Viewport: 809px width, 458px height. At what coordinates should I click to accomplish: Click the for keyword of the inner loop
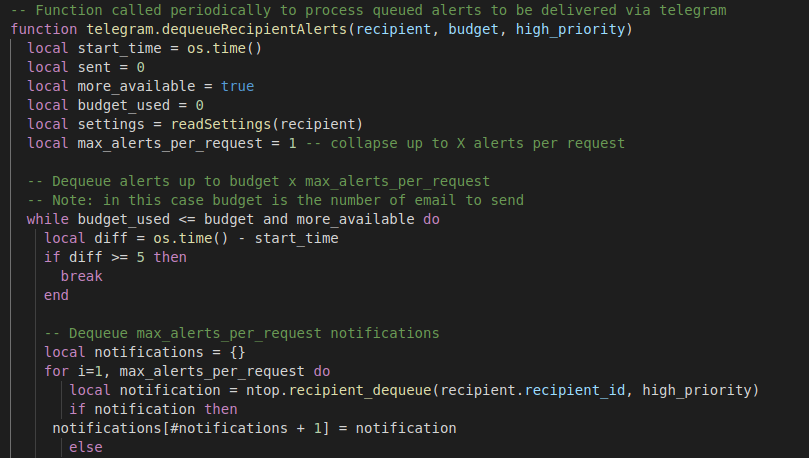(56, 371)
